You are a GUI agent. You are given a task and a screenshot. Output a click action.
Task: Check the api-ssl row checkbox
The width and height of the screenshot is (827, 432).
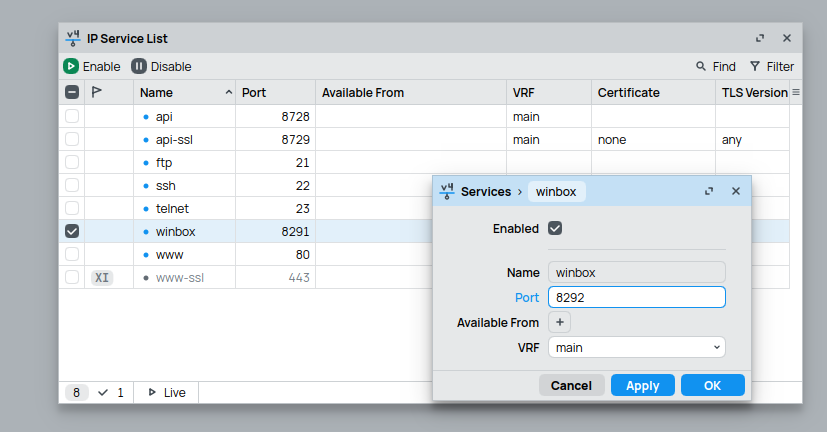[x=72, y=139]
